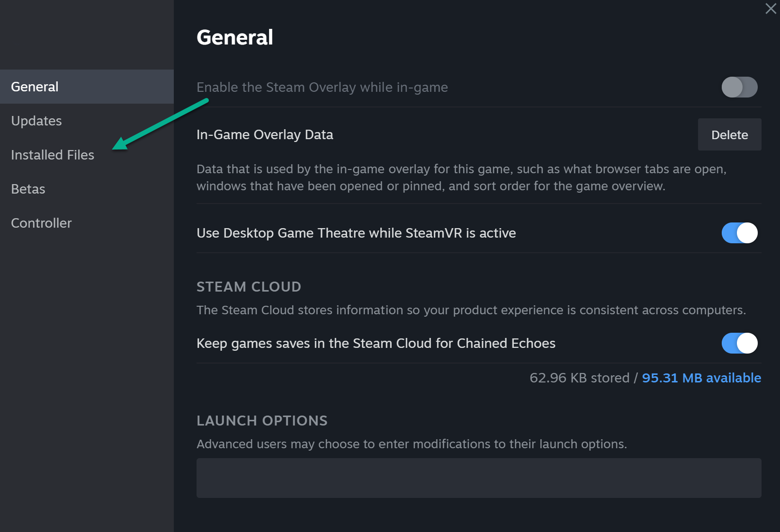Click the overlay data description paragraph
780x532 pixels.
coord(461,177)
